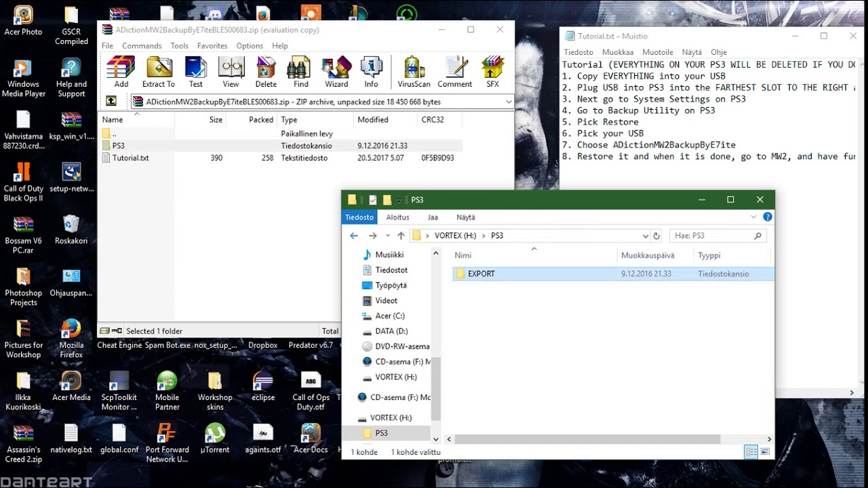Select the PS3 folder in WinRAR list

pos(281,146)
